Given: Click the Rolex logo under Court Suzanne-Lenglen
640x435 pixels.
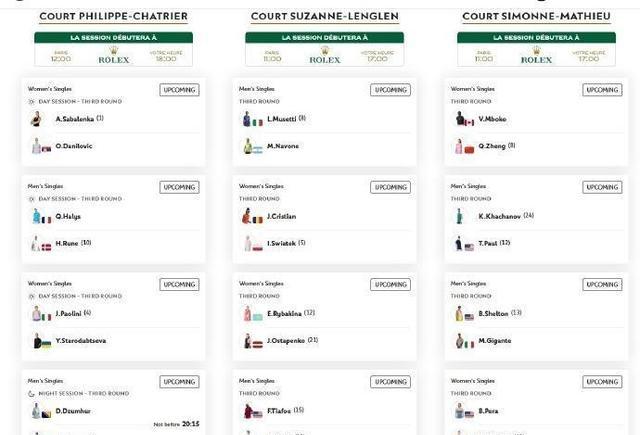Looking at the screenshot, I should pos(325,55).
